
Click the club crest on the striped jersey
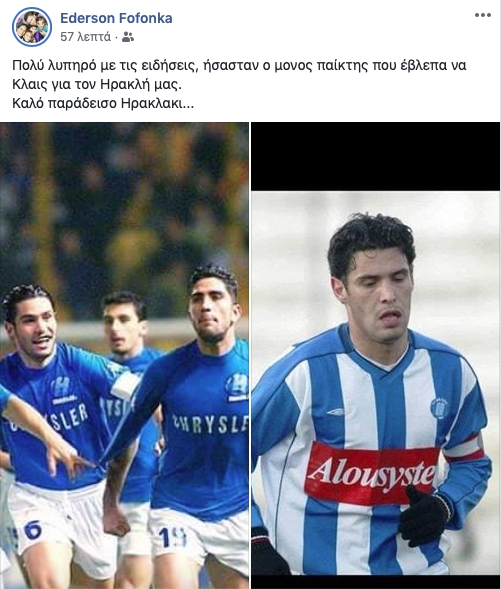(438, 408)
